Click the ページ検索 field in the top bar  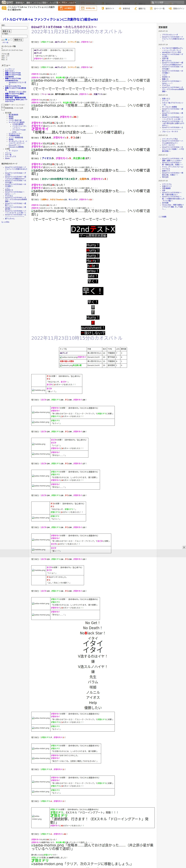tap(167, 2)
